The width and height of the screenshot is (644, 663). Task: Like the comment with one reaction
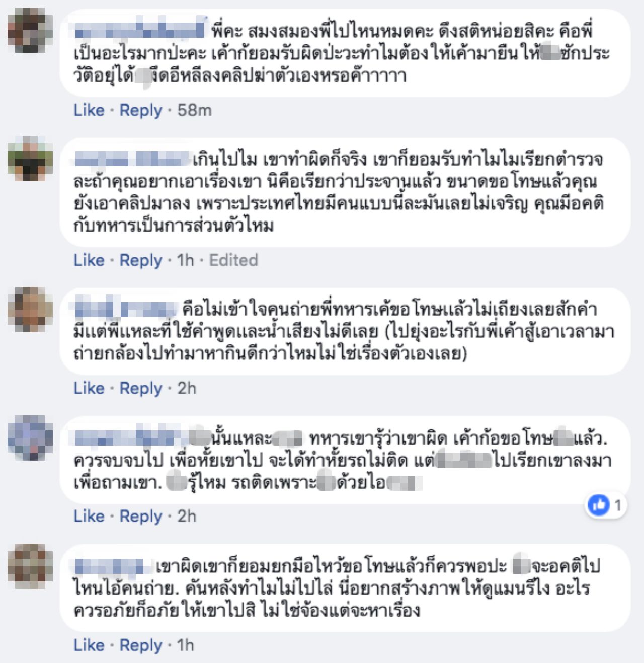89,516
